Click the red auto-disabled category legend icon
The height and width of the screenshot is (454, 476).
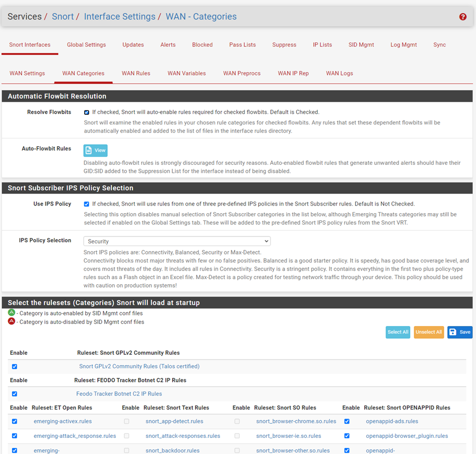(x=12, y=321)
